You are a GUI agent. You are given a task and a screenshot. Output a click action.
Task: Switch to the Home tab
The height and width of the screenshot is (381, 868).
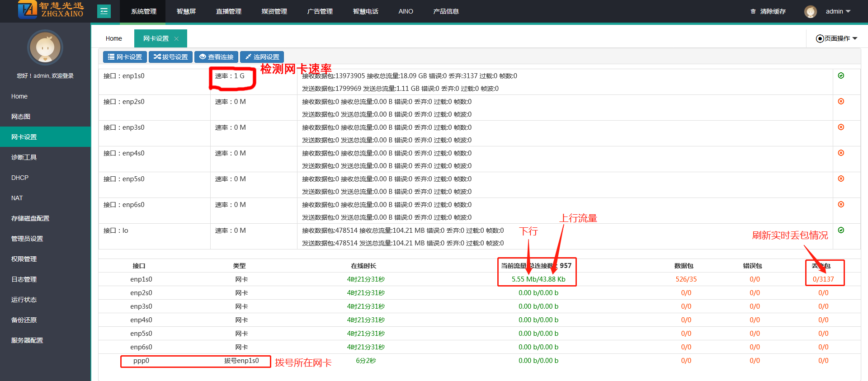[x=113, y=38]
